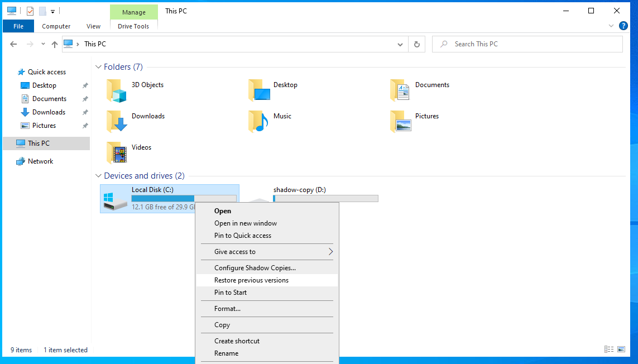Select Quick access label in navigation pane
This screenshot has width=638, height=364.
[47, 72]
